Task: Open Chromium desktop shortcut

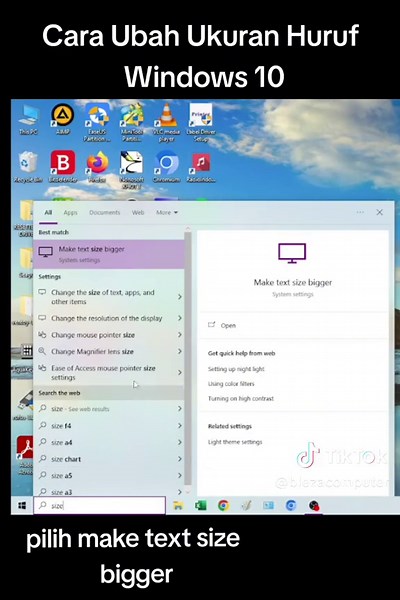Action: [167, 167]
